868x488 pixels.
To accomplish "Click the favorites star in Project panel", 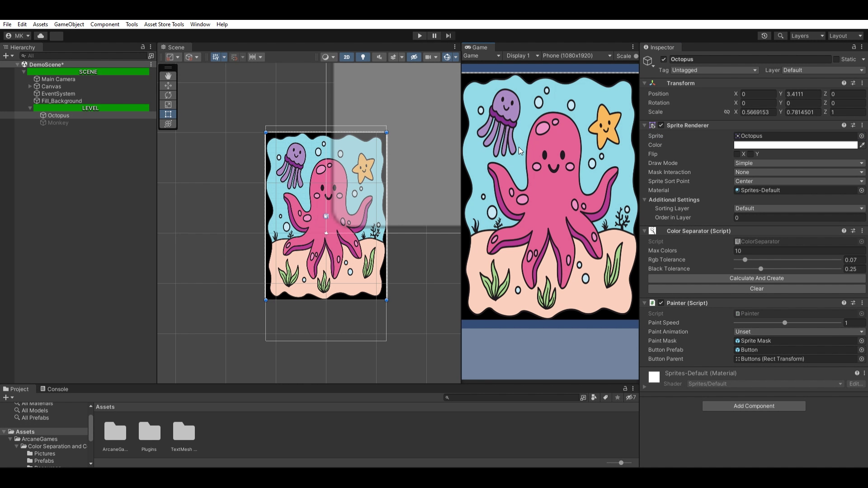I will [x=618, y=398].
